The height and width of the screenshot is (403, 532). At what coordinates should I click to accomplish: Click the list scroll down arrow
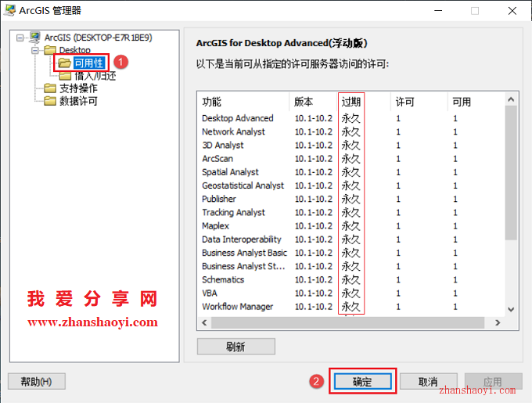511,309
